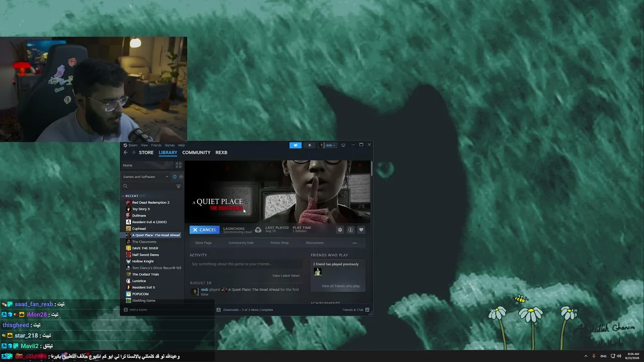Select Dollmare in the library list

click(151, 216)
